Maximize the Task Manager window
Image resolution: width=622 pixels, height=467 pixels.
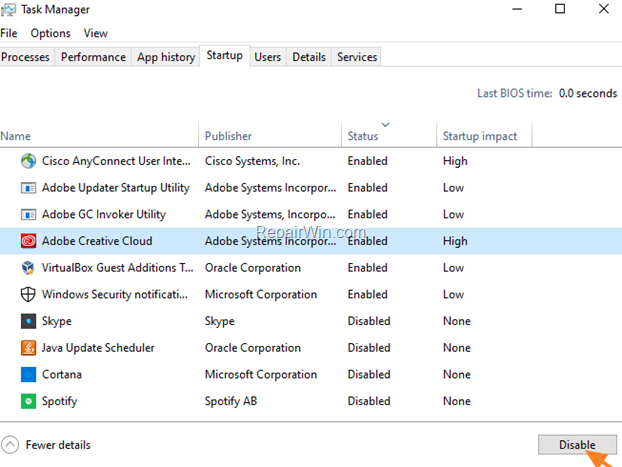[560, 9]
